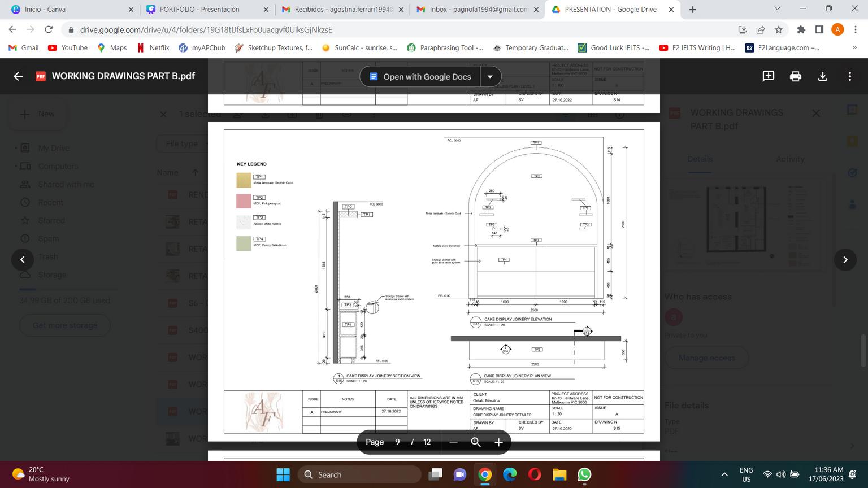Viewport: 868px width, 488px height.
Task: Click the add comment icon in preview
Action: [769, 76]
